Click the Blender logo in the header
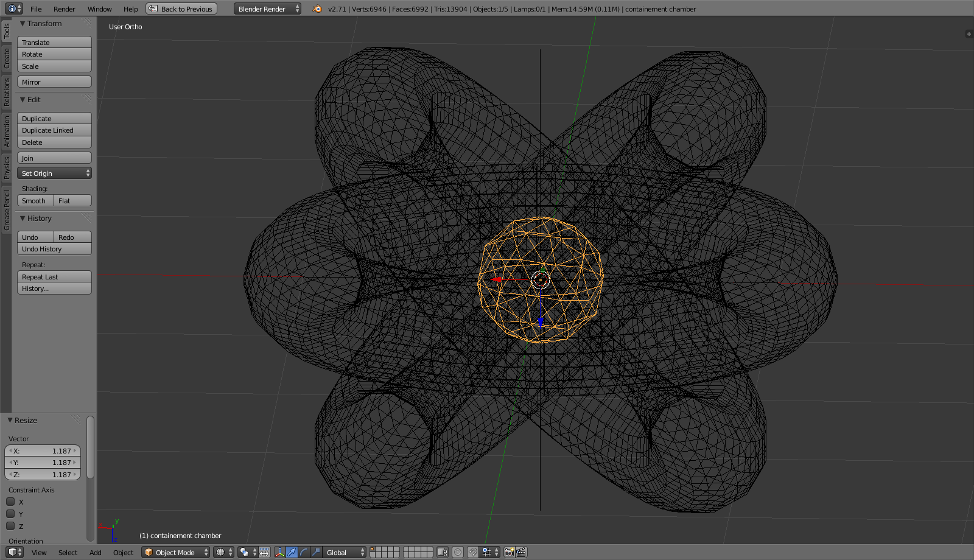 pyautogui.click(x=317, y=9)
